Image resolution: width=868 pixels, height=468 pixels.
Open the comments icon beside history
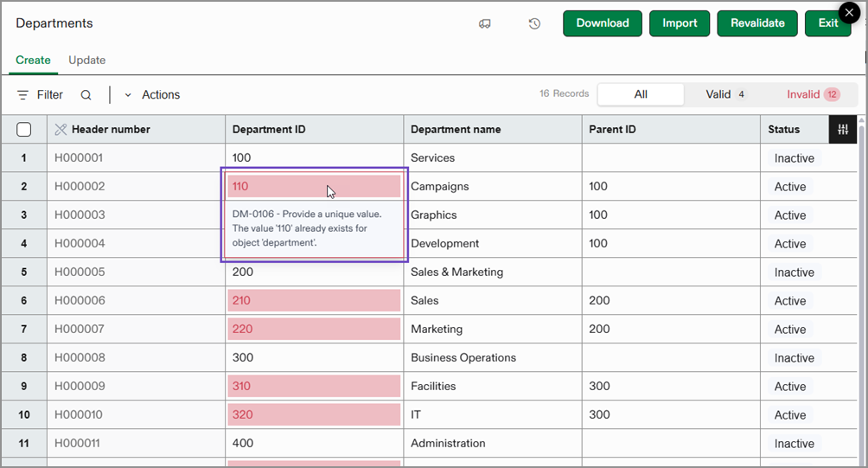[485, 23]
